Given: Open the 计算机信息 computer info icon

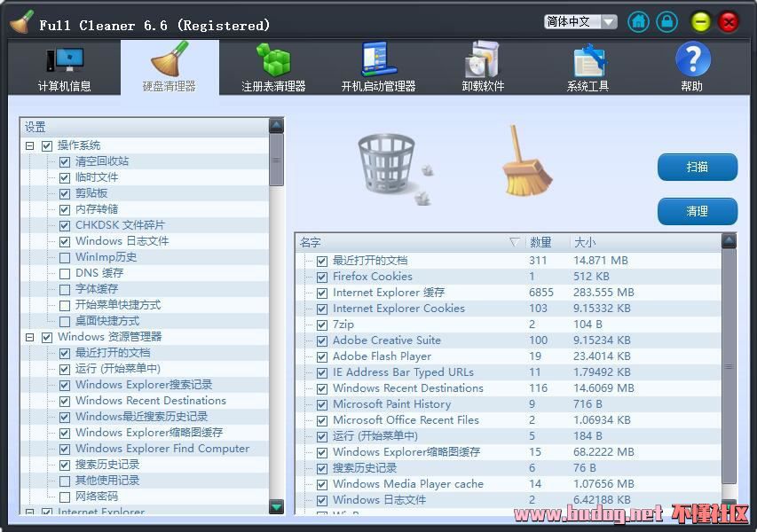Looking at the screenshot, I should pyautogui.click(x=64, y=61).
